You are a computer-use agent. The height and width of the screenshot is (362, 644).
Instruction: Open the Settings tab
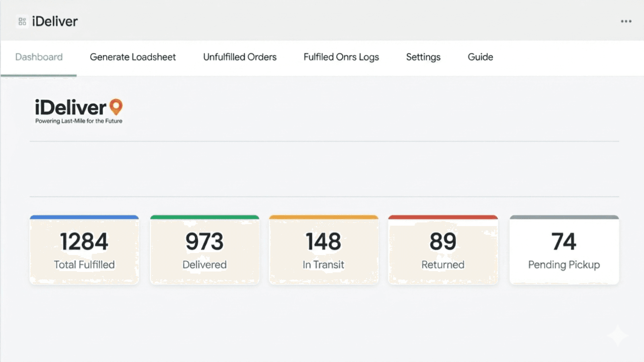[423, 57]
